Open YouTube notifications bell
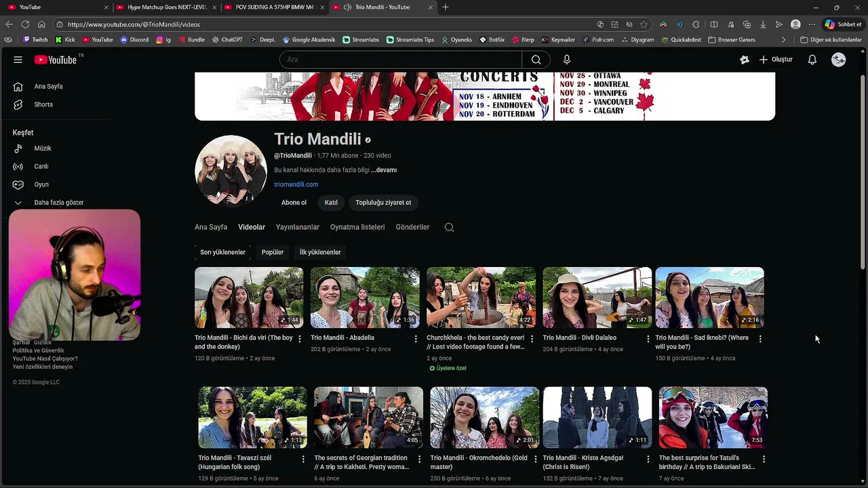Image resolution: width=868 pixels, height=488 pixels. pos(812,60)
